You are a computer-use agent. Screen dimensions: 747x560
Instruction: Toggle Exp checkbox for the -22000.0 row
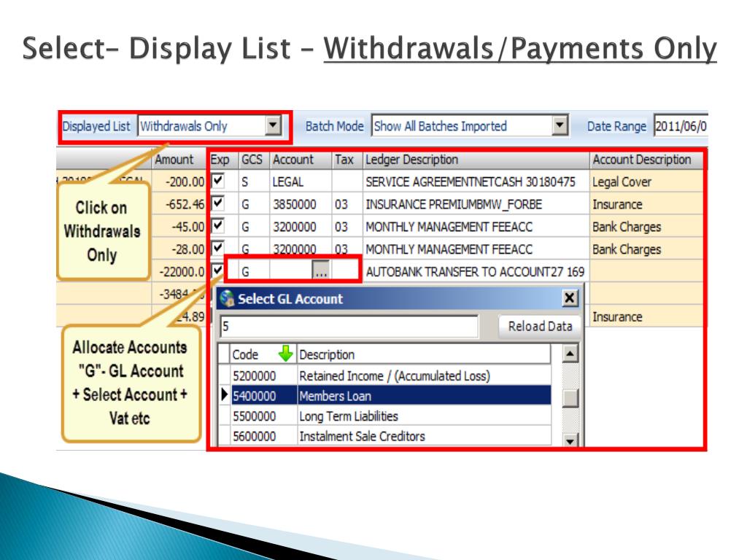(217, 271)
